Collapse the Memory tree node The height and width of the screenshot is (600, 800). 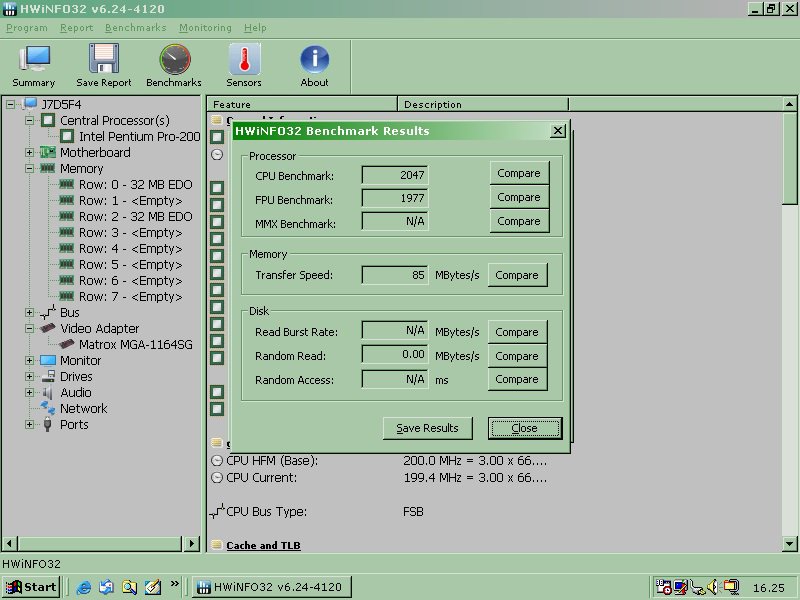coord(30,168)
